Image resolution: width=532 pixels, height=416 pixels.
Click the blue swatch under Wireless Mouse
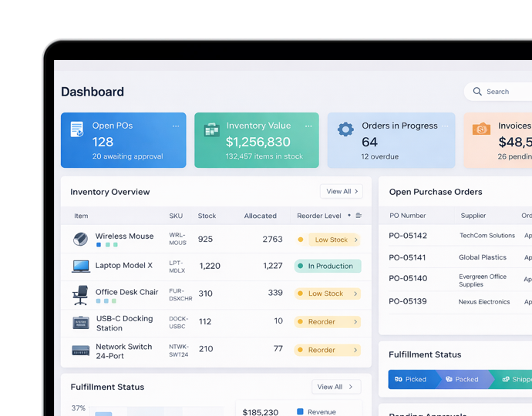pos(99,245)
